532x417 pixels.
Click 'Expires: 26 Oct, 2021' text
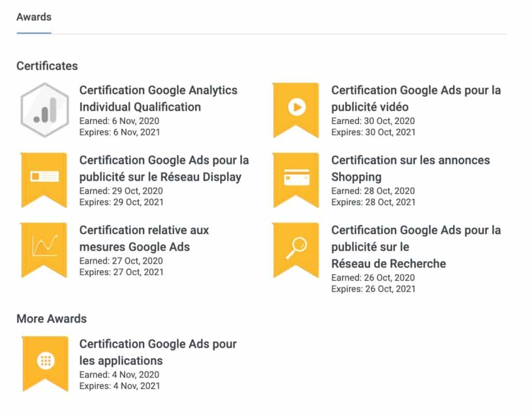[x=373, y=289]
